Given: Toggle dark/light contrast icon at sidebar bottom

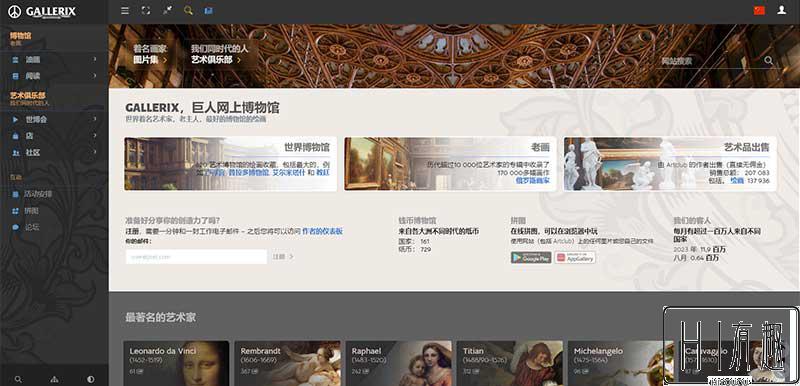Looking at the screenshot, I should click(91, 379).
